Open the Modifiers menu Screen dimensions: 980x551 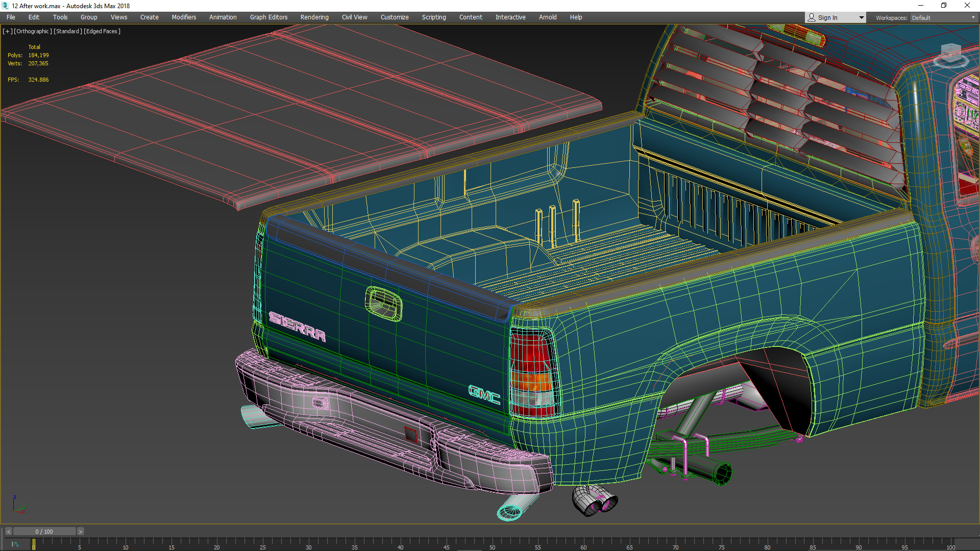coord(184,17)
